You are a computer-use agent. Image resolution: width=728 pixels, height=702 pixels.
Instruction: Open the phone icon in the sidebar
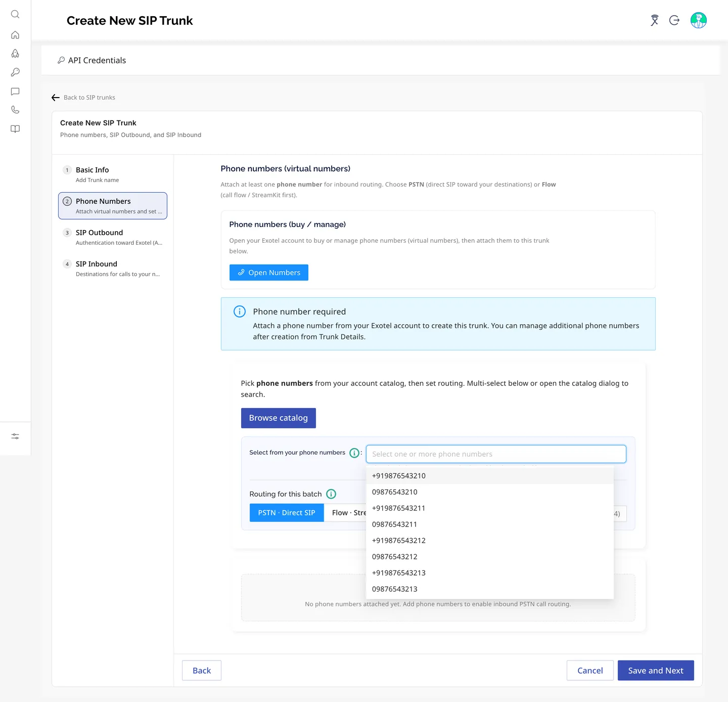point(15,110)
